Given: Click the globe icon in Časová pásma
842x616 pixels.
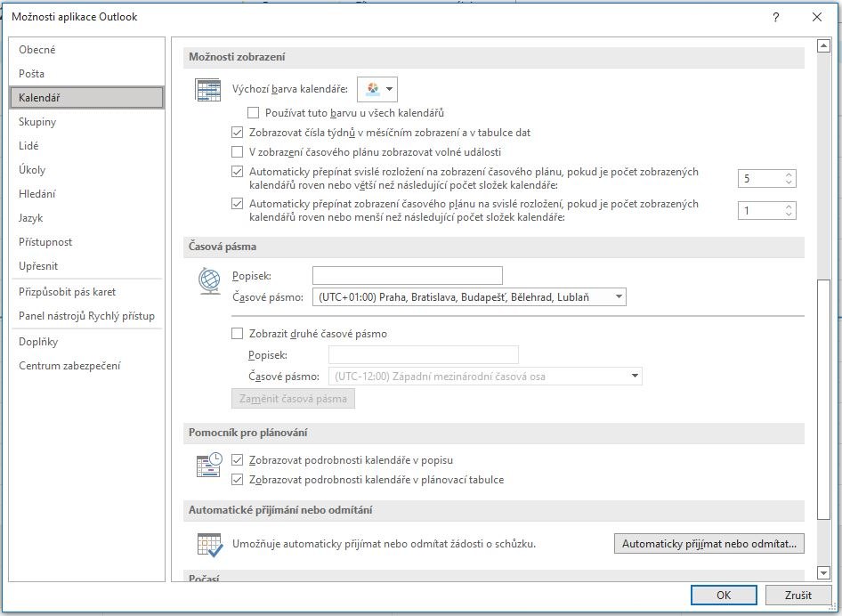Looking at the screenshot, I should pos(209,281).
